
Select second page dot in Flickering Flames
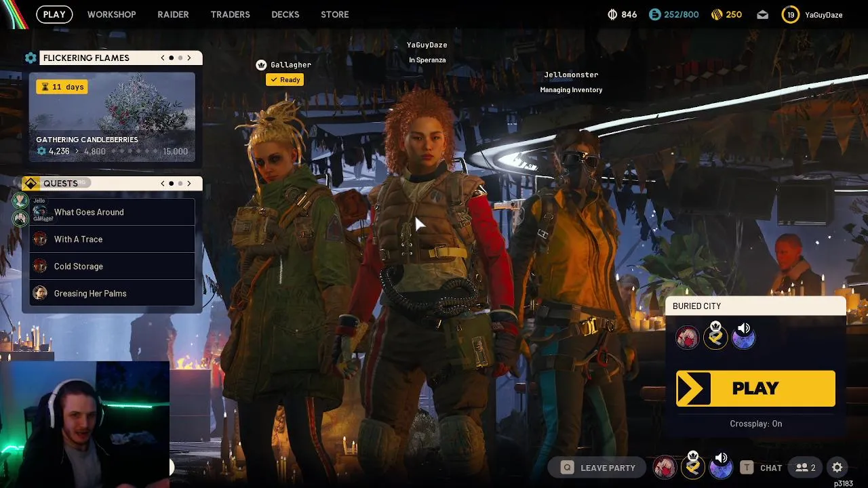(180, 58)
